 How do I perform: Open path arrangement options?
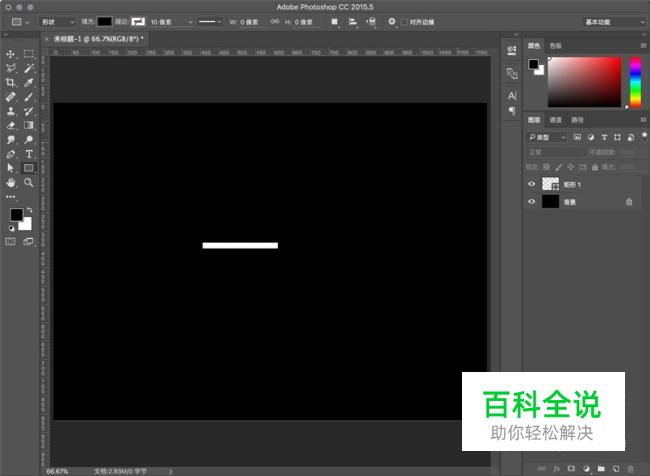[x=371, y=22]
